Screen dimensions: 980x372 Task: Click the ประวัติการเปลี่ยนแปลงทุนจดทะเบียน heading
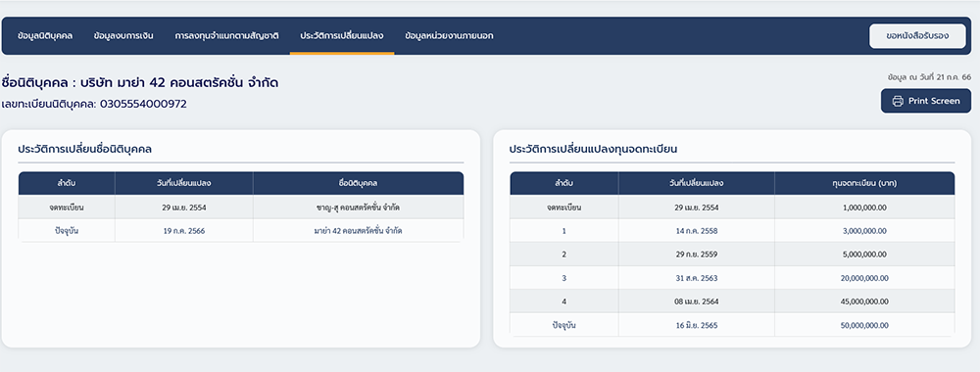click(x=593, y=149)
